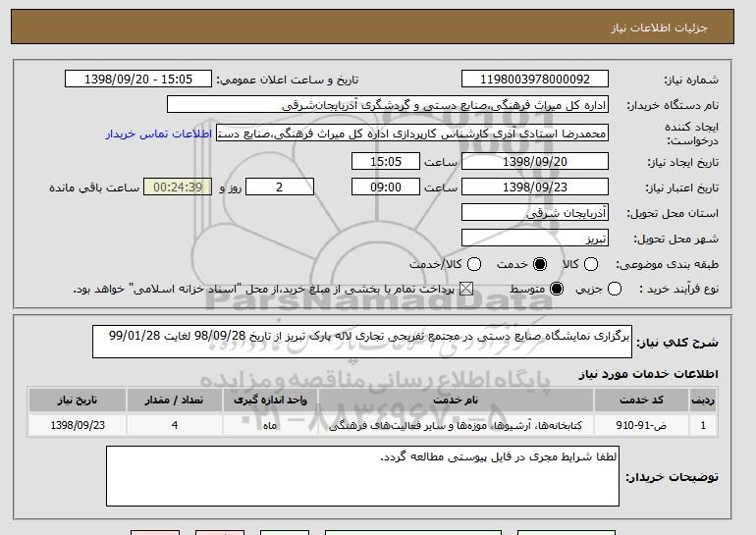Click the ساعت باقی مانده label
The width and height of the screenshot is (756, 535).
(x=94, y=187)
